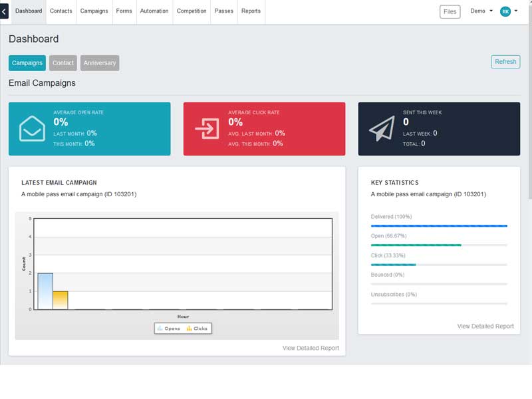Open the dropdown arrow beside RK avatar
The height and width of the screenshot is (399, 532).
[x=515, y=11]
